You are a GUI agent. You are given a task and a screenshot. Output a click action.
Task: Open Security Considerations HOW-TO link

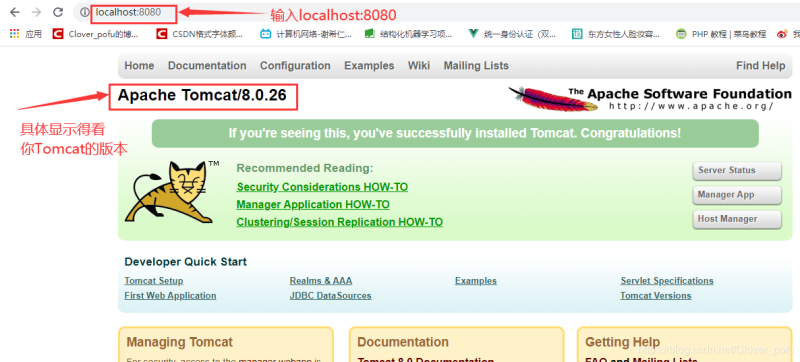coord(322,187)
